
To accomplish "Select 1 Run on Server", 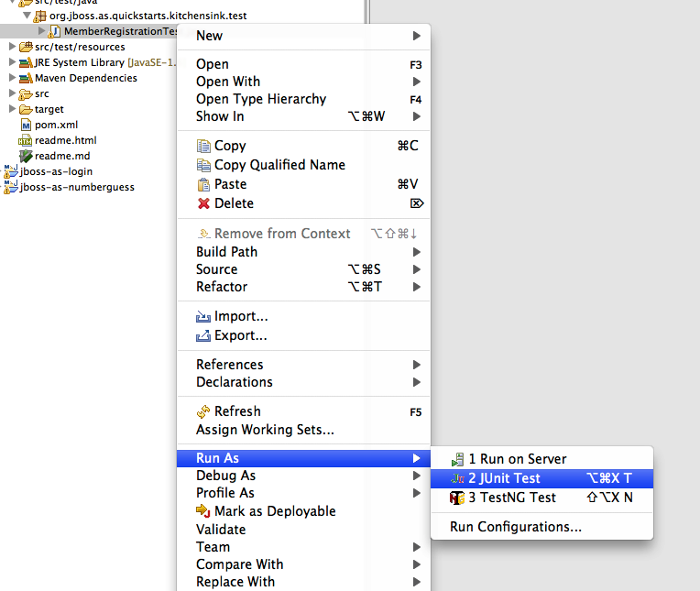I will click(541, 459).
